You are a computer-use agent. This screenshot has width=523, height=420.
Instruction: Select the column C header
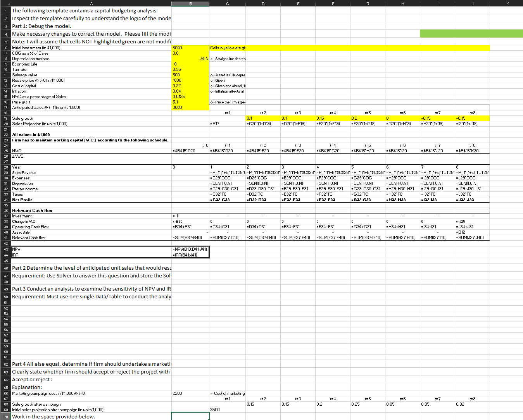tap(228, 3)
